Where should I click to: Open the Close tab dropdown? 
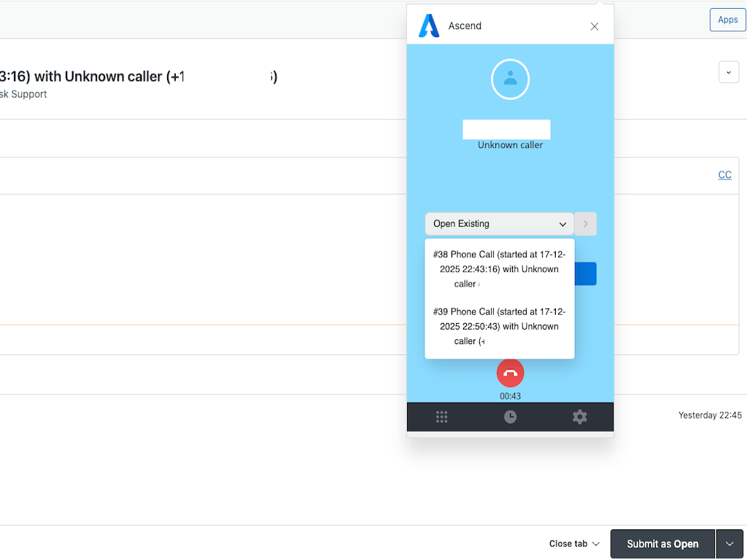pyautogui.click(x=574, y=544)
